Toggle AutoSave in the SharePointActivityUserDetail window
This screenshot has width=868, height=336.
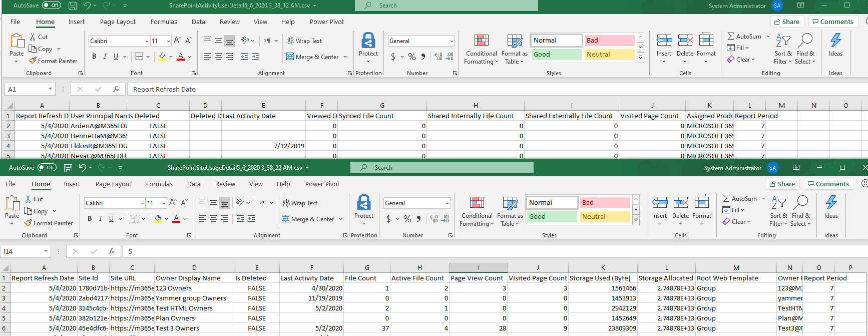(52, 6)
